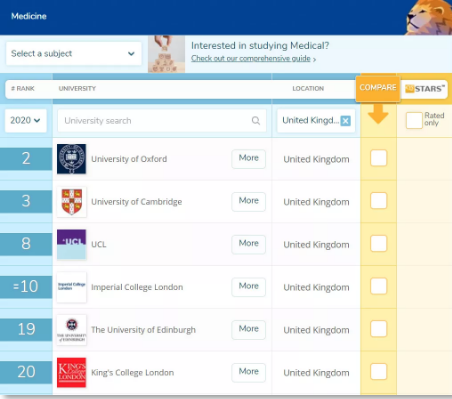Click More for The University of Edinburgh
The height and width of the screenshot is (399, 452).
coord(249,329)
